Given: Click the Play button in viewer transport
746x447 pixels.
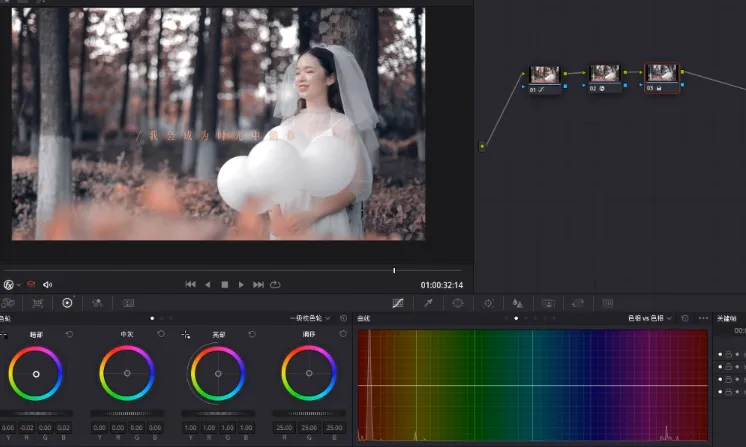Looking at the screenshot, I should point(241,285).
